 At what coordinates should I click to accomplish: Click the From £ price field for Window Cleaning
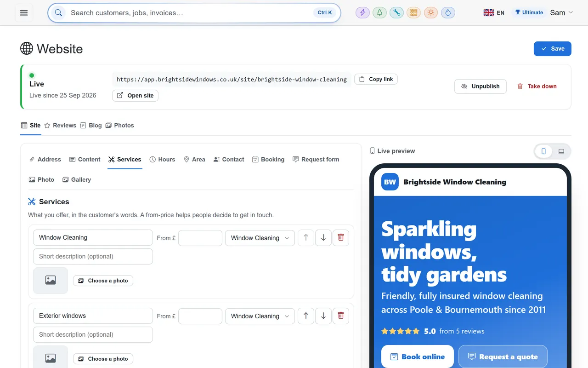(x=200, y=238)
